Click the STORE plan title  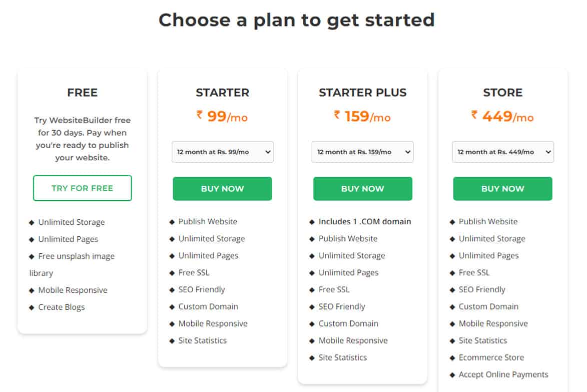[x=502, y=93]
